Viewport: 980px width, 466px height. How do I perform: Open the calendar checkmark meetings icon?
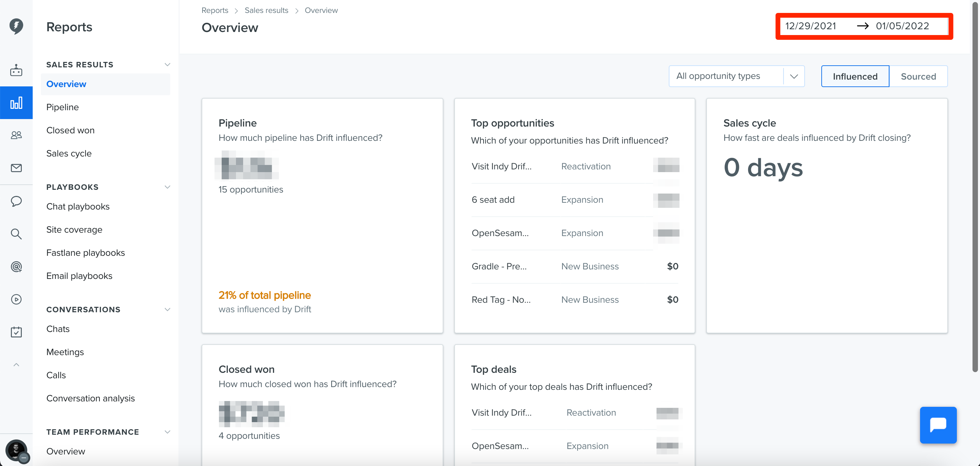pos(16,332)
